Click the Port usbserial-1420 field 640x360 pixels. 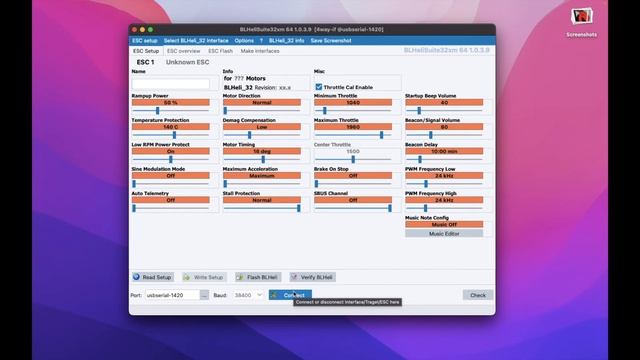tap(172, 295)
